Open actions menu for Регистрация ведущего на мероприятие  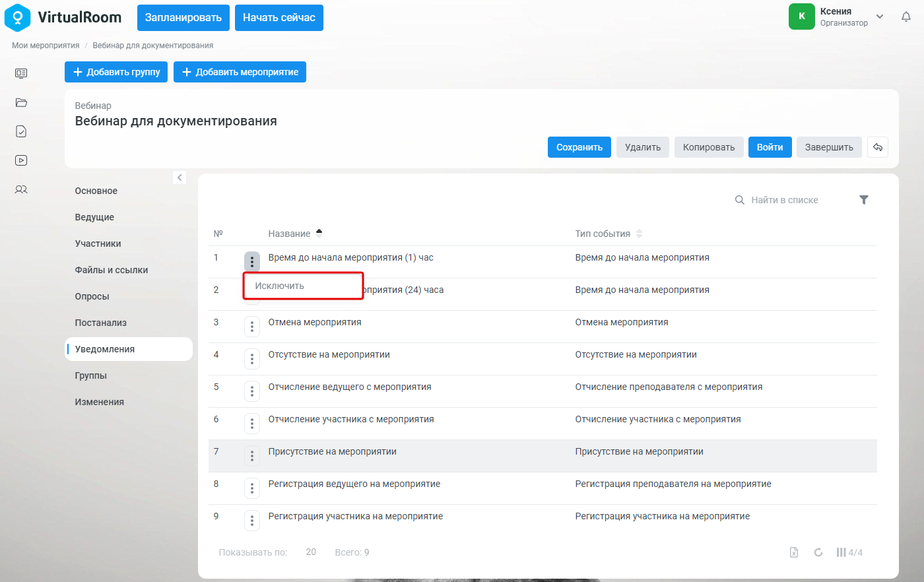(252, 488)
